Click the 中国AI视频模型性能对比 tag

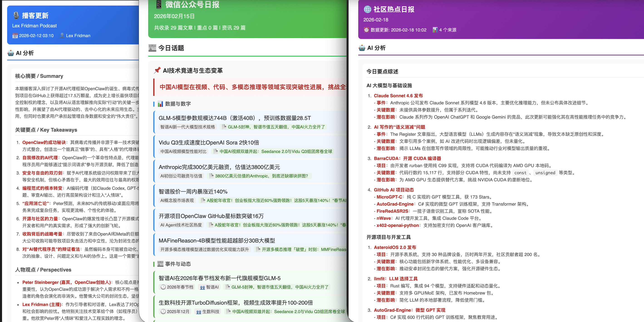point(184,151)
